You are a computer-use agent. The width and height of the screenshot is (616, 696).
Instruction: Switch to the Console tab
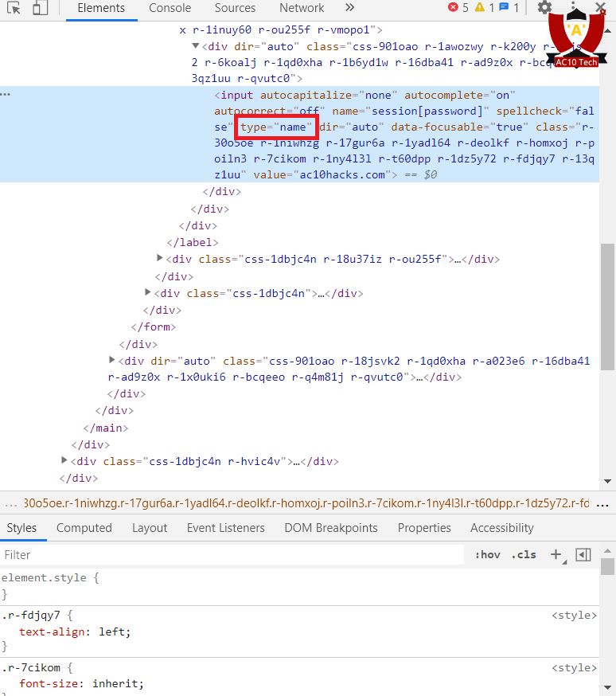[170, 8]
